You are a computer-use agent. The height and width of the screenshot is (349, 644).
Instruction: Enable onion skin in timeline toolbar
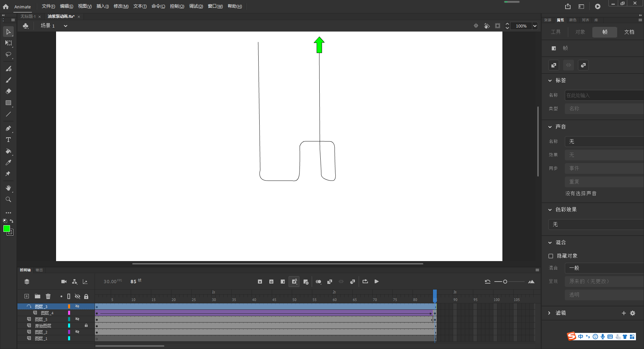tap(318, 282)
